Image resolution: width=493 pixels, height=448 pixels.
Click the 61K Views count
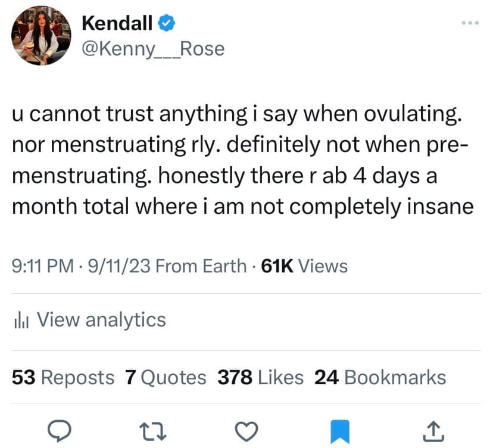[x=304, y=266]
